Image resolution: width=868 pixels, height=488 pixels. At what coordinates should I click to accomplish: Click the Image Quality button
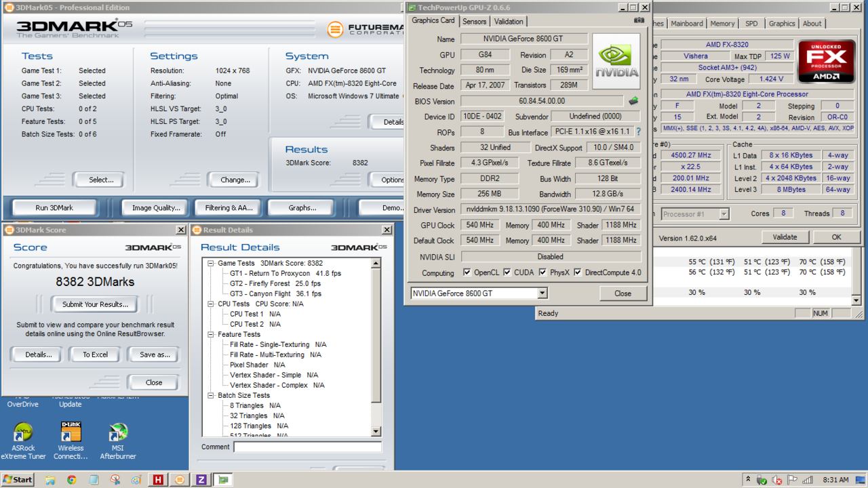click(x=156, y=207)
